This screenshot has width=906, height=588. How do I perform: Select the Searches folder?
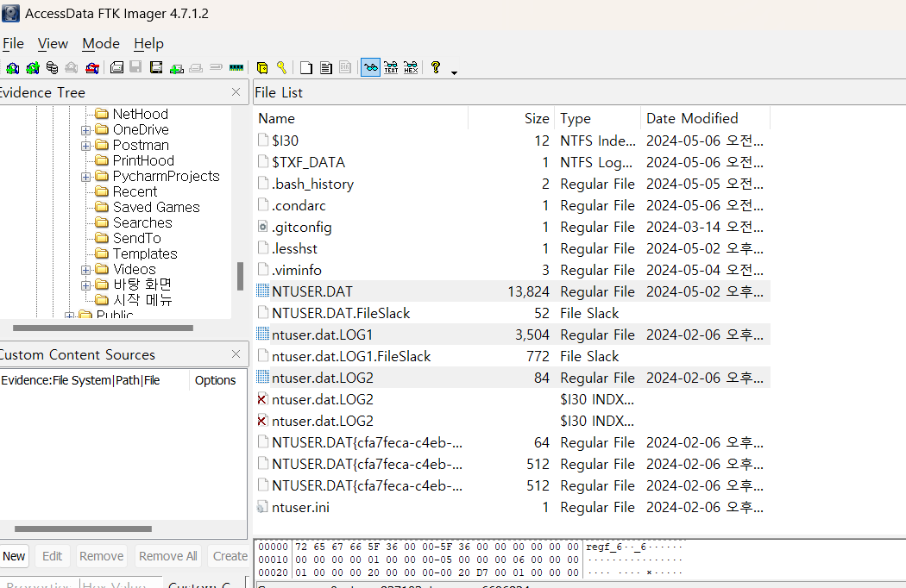(x=142, y=223)
